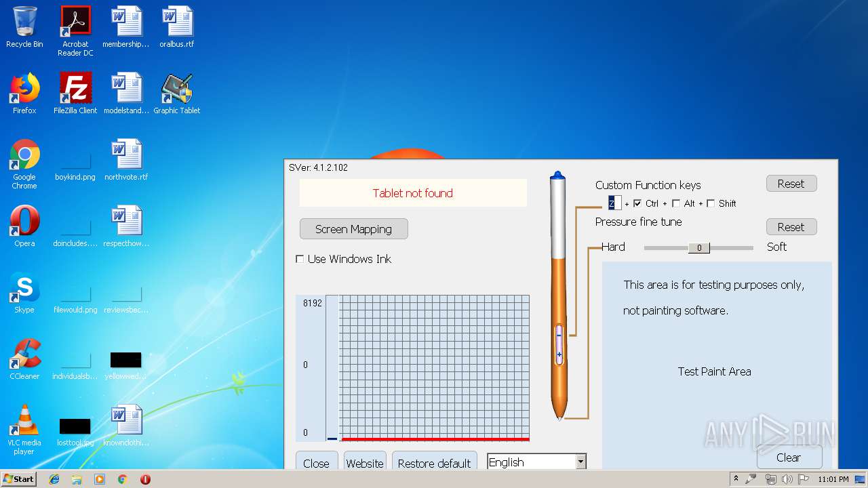Show hidden system tray icons
This screenshot has height=488, width=868.
[x=736, y=479]
